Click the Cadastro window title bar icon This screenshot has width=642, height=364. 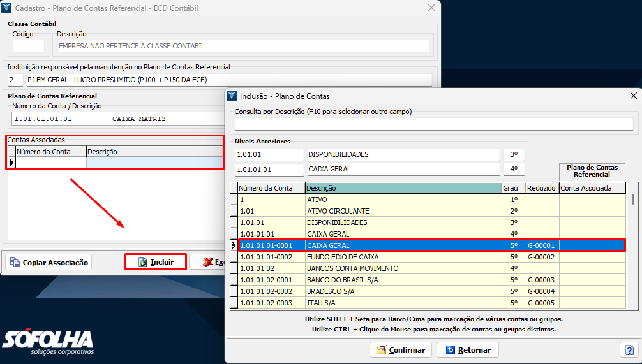(7, 8)
